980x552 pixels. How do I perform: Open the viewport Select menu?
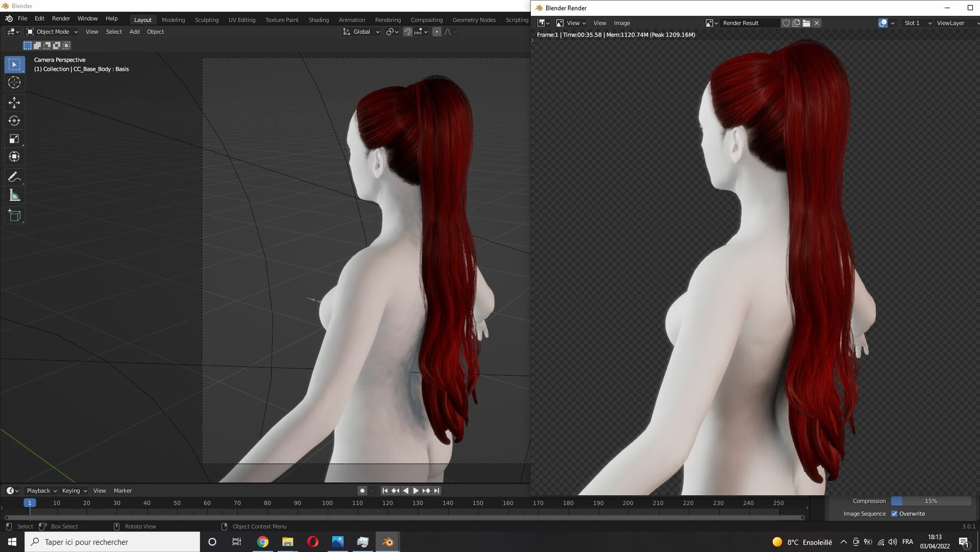point(114,32)
